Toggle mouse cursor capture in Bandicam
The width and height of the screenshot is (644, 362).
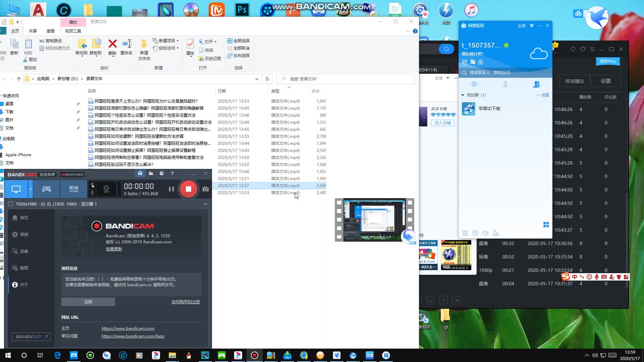[93, 185]
